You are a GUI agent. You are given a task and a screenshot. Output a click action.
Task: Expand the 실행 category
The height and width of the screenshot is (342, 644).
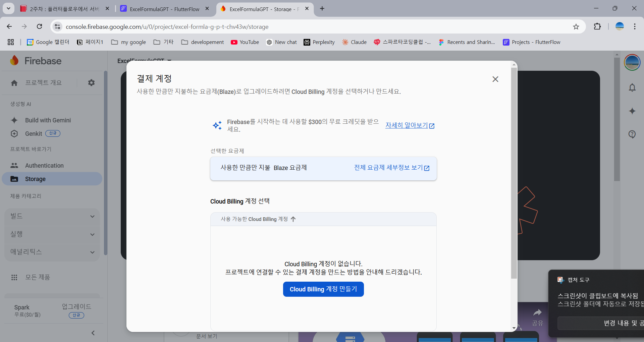click(52, 234)
